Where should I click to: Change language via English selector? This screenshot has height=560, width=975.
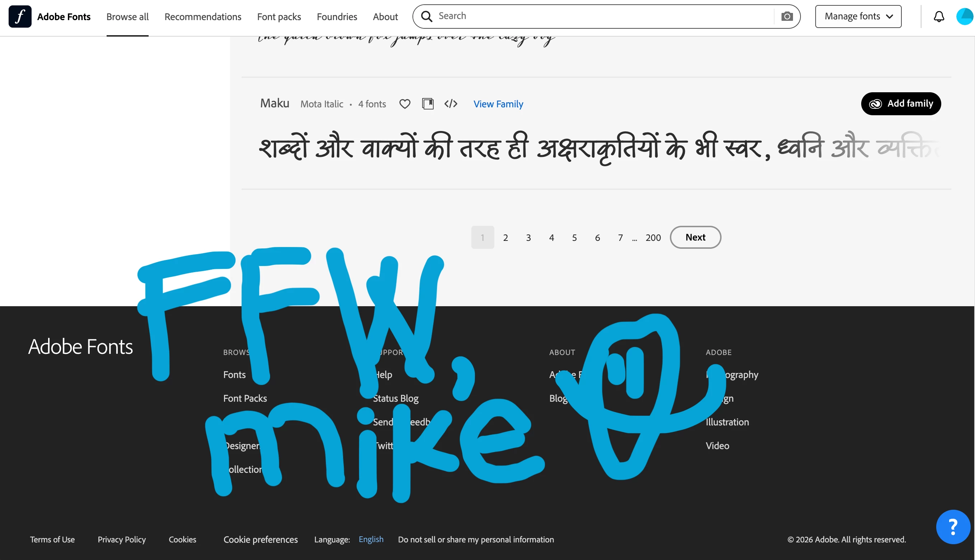click(x=371, y=539)
